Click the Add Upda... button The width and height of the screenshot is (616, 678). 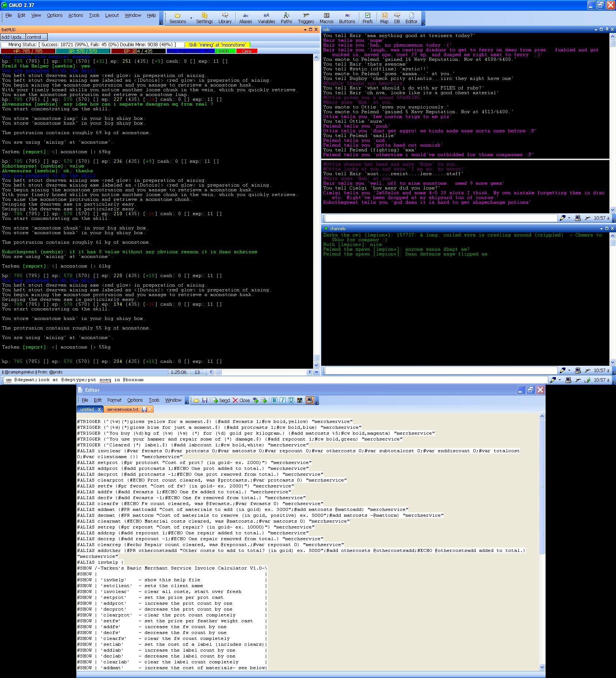13,37
